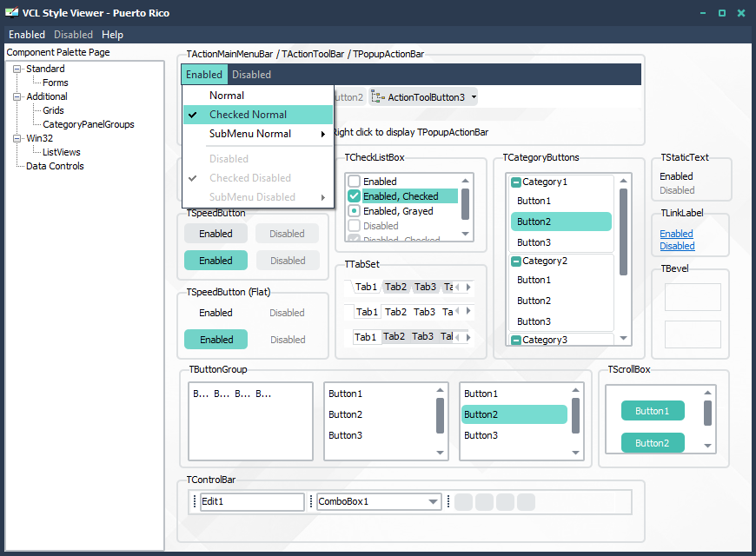Click the TCategoryButtons scroll up arrow

(623, 181)
